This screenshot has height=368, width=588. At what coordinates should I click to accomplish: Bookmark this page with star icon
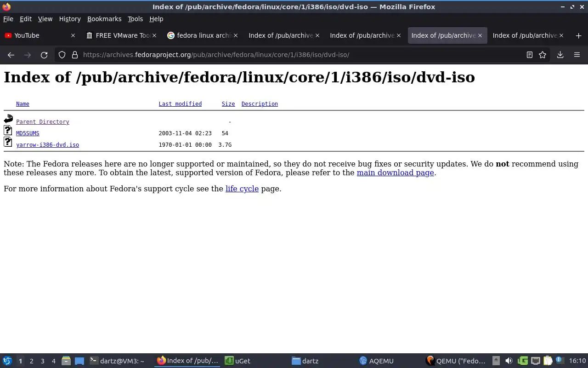coord(543,55)
